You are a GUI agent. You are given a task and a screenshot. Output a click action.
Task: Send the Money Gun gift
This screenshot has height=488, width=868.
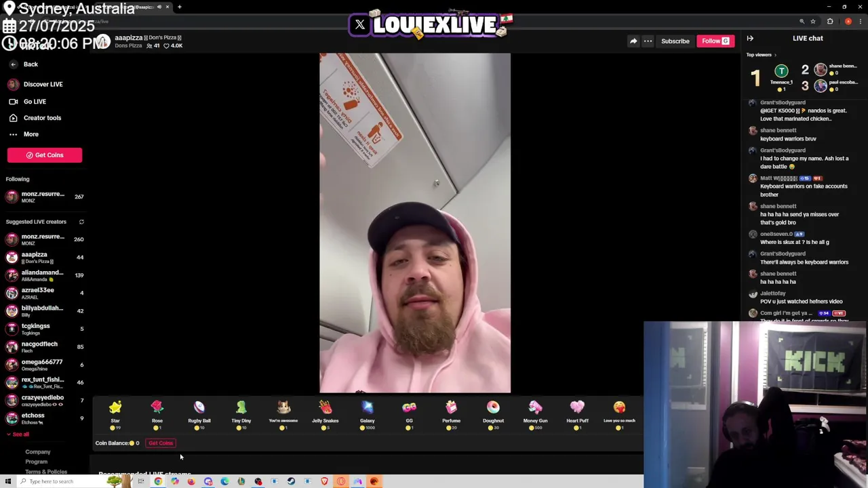click(536, 415)
